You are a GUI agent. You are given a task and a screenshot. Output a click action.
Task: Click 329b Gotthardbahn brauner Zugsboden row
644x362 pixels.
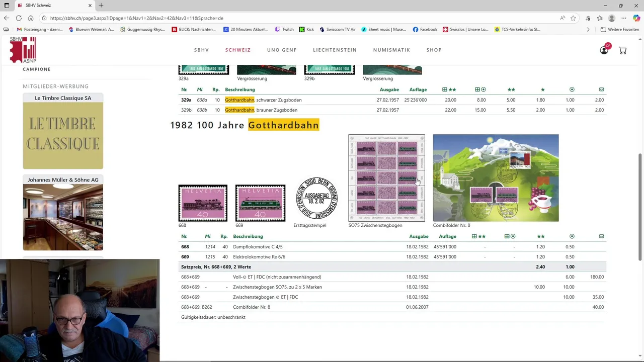pos(392,110)
